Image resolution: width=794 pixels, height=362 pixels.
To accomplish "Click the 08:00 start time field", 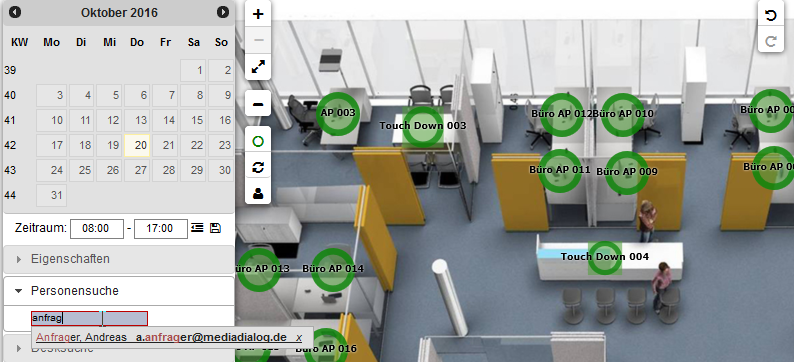I will [97, 229].
